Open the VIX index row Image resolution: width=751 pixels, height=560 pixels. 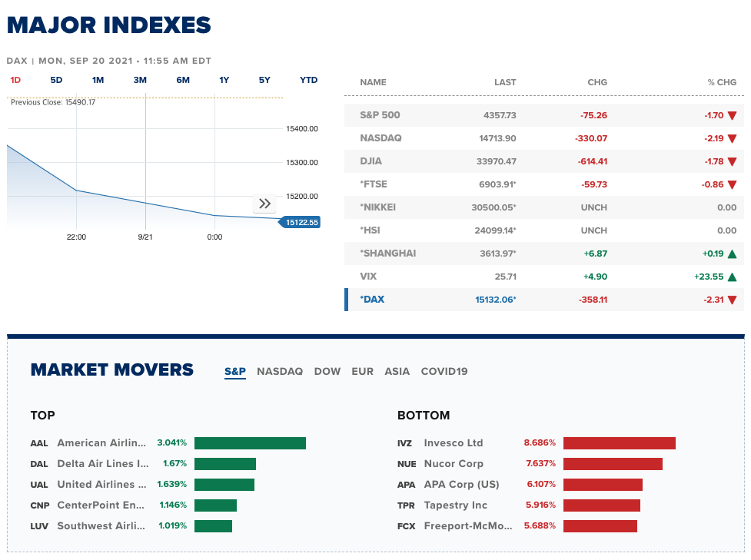544,277
